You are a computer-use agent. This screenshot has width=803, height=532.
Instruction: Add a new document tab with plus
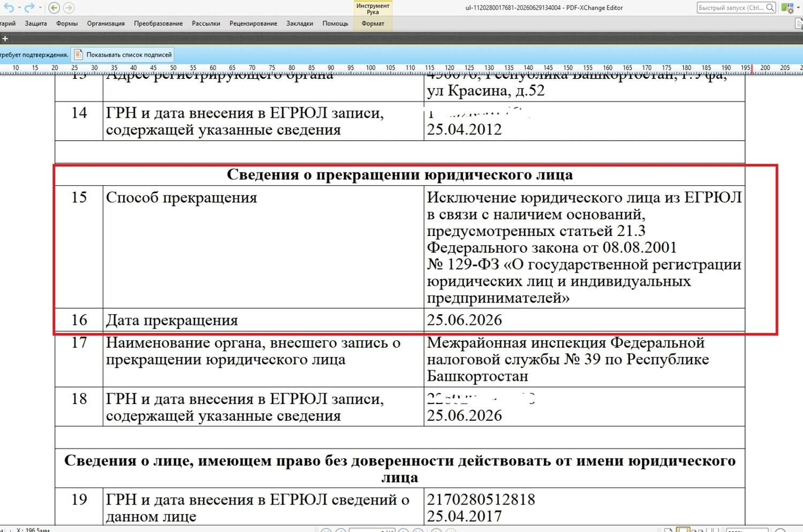(5, 39)
